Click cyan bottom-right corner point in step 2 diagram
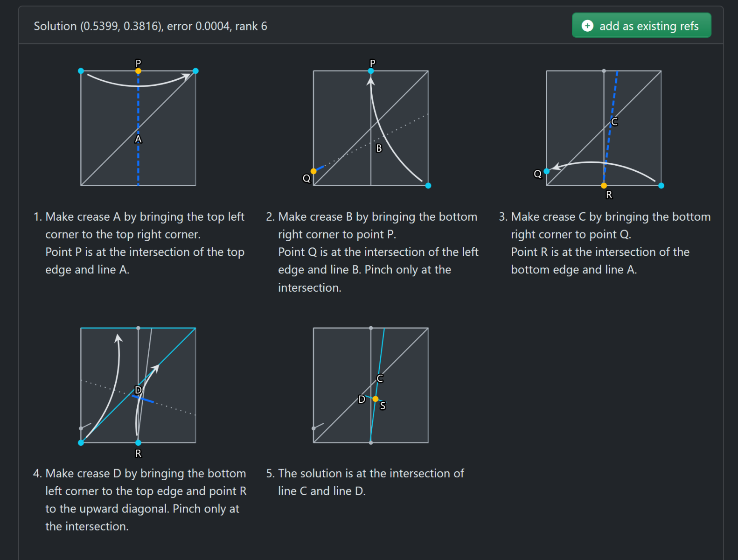738x560 pixels. click(428, 185)
